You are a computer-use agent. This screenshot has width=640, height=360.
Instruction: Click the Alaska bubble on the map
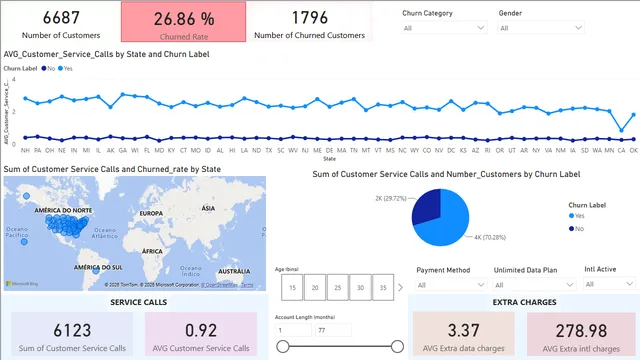click(27, 196)
